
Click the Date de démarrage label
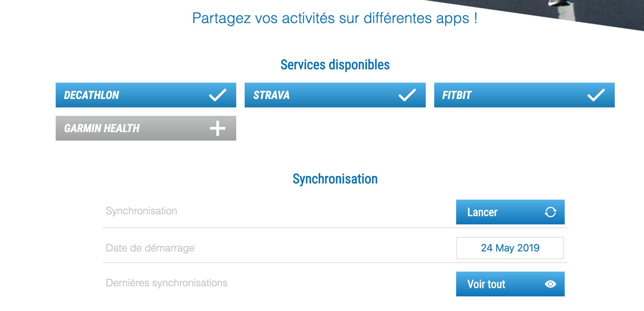tap(150, 248)
